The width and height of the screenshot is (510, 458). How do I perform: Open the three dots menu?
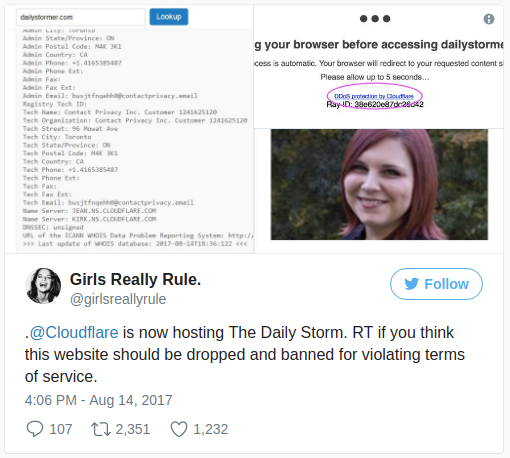coord(375,19)
